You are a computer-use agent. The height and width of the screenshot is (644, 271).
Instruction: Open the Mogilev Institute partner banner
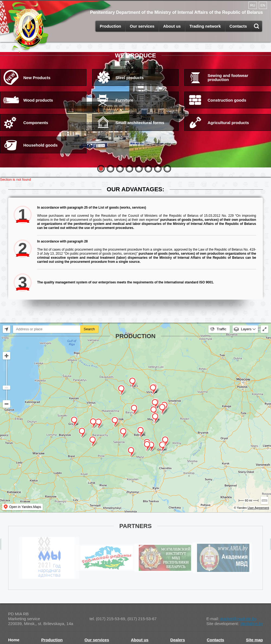pyautogui.click(x=165, y=558)
